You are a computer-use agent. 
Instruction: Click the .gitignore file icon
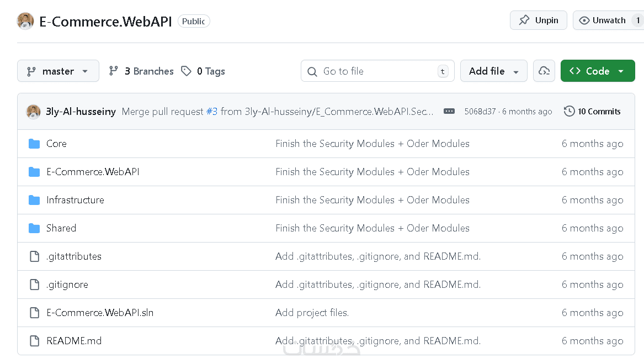point(34,285)
